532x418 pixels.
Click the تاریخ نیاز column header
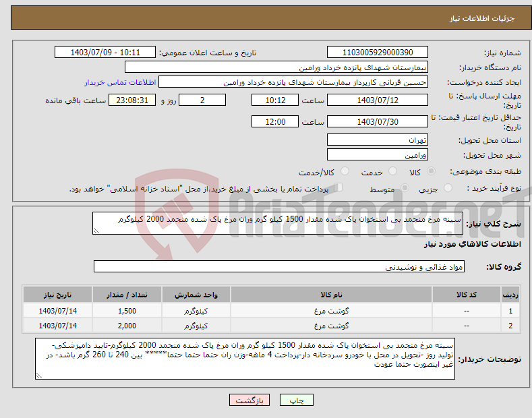click(x=58, y=295)
